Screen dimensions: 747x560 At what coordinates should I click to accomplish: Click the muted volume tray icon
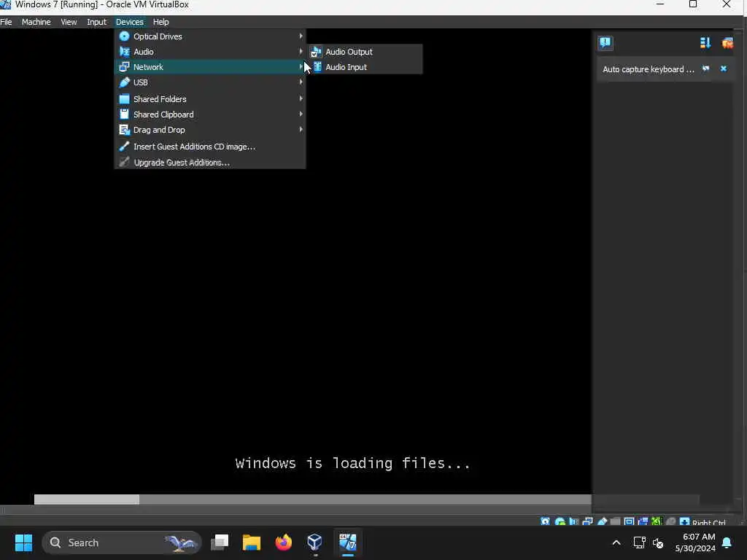659,542
